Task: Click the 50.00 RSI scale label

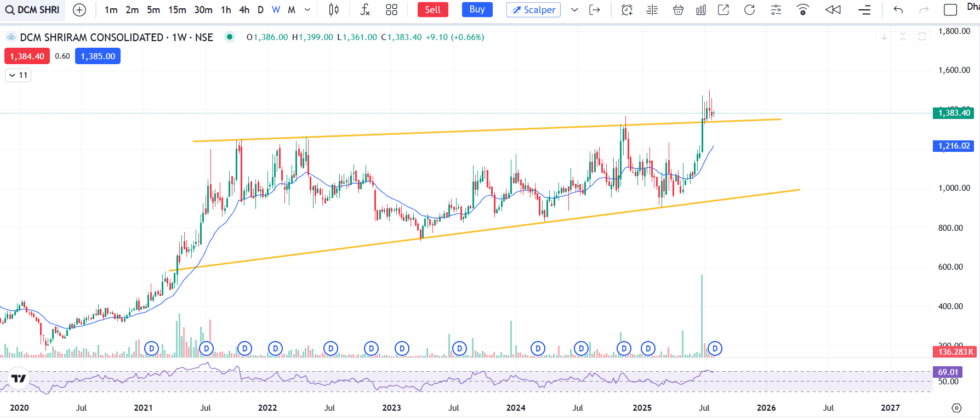Action: (948, 382)
